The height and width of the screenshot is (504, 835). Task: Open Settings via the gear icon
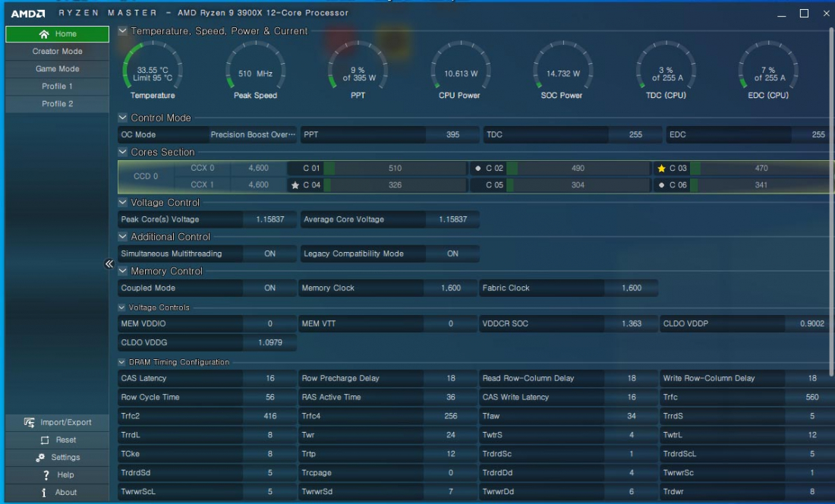pos(40,458)
